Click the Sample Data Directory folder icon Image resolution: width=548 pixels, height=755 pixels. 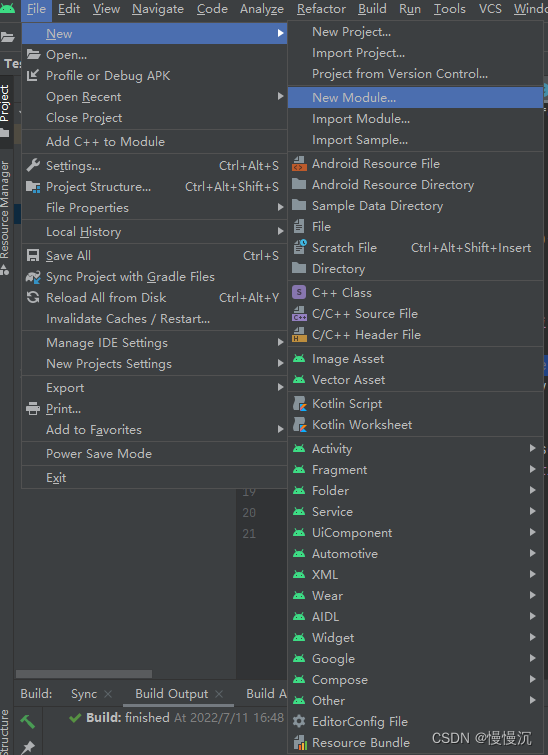pyautogui.click(x=299, y=206)
